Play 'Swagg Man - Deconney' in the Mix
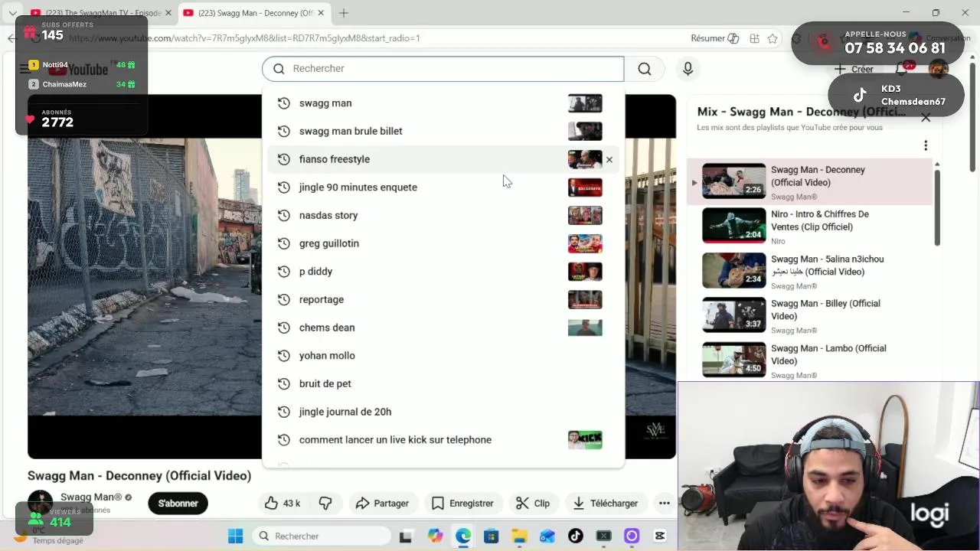Viewport: 980px width, 551px height. click(x=809, y=182)
